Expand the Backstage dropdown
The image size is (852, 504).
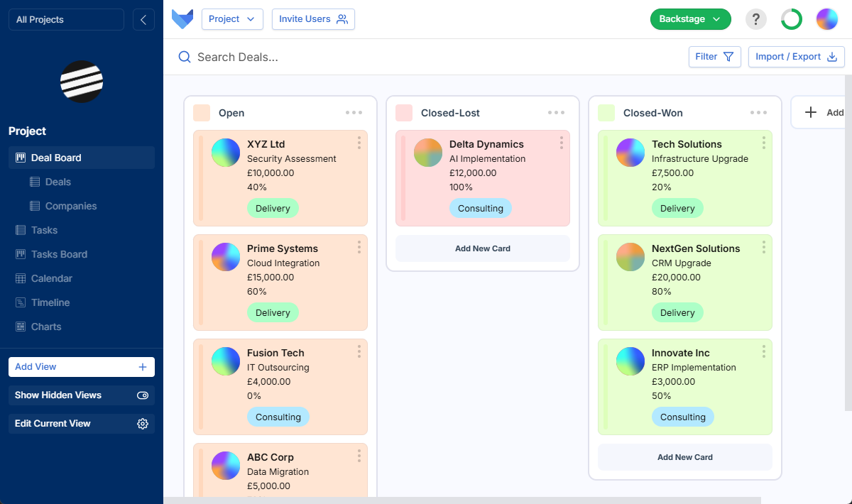tap(690, 19)
